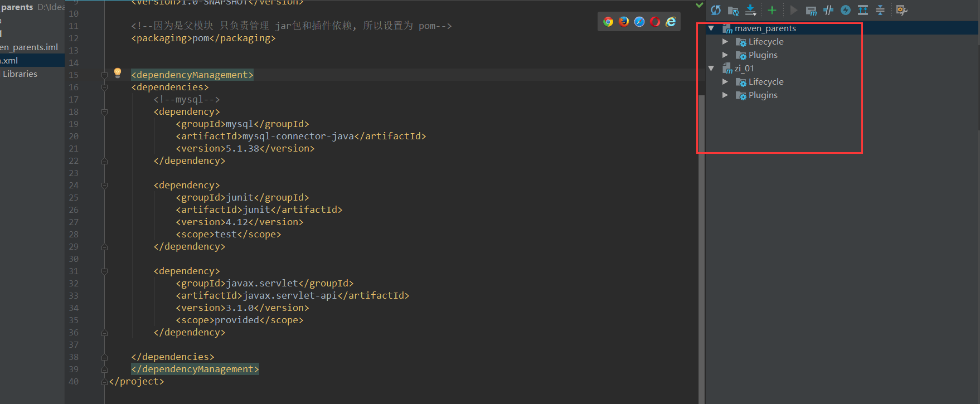Select Lifecycle label under maven_parents
980x404 pixels.
tap(766, 42)
